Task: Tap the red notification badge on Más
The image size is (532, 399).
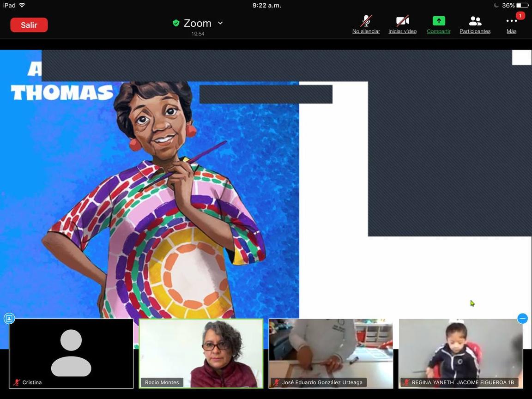Action: point(520,16)
